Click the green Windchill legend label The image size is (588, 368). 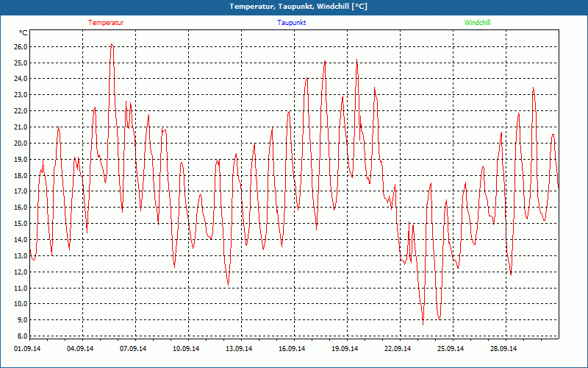click(477, 23)
